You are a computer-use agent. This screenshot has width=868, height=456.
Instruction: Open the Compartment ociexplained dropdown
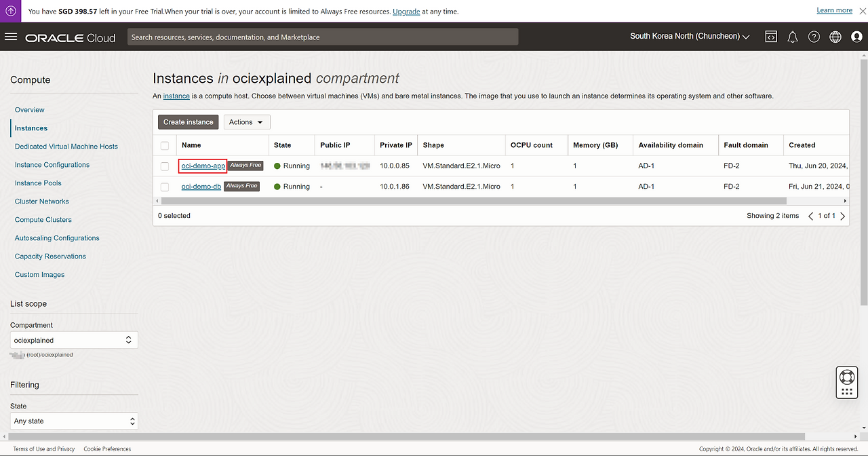point(74,340)
